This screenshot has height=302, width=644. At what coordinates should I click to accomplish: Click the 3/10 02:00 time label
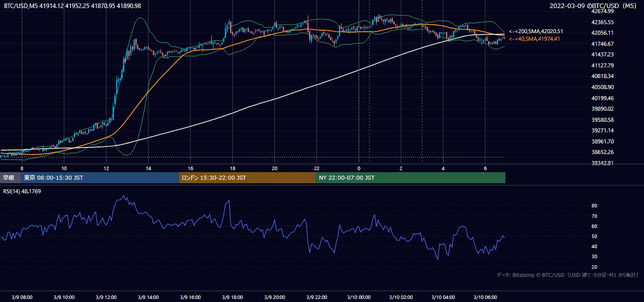point(401,297)
